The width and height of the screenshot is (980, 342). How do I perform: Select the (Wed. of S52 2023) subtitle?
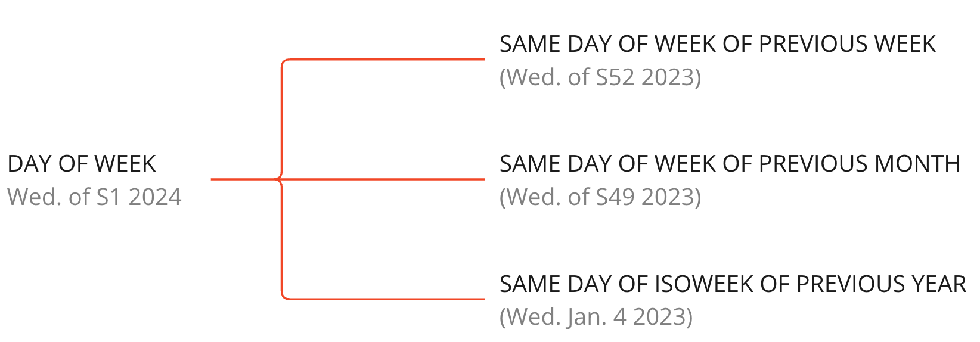click(x=600, y=77)
